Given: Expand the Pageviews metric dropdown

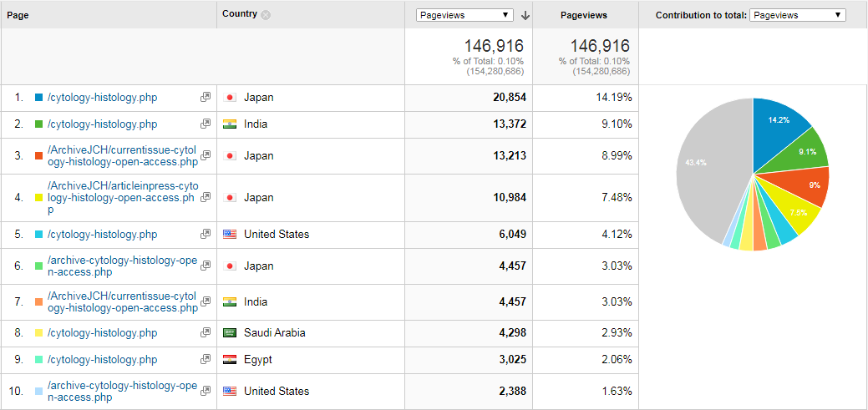Looking at the screenshot, I should (x=465, y=16).
